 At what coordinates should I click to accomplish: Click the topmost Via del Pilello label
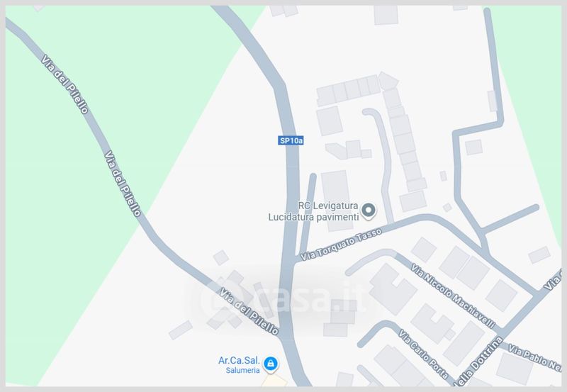click(x=64, y=84)
